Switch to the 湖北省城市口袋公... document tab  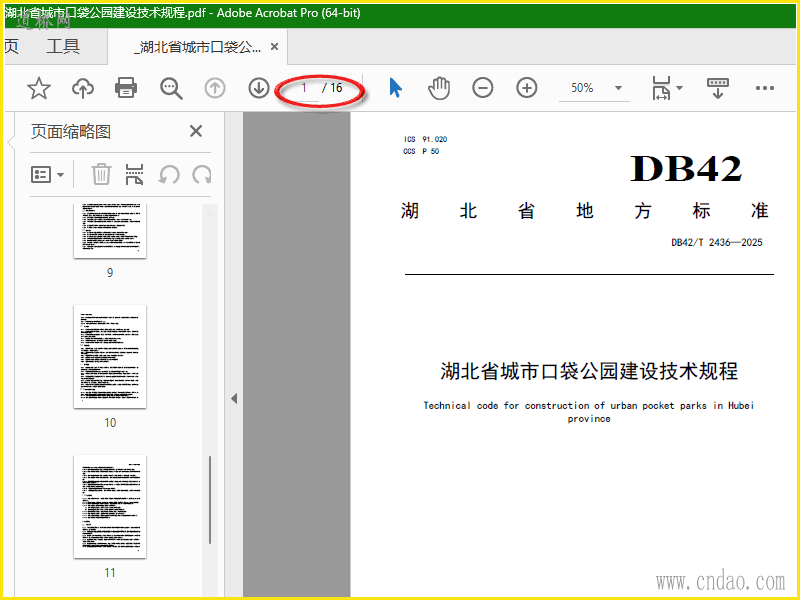click(197, 47)
